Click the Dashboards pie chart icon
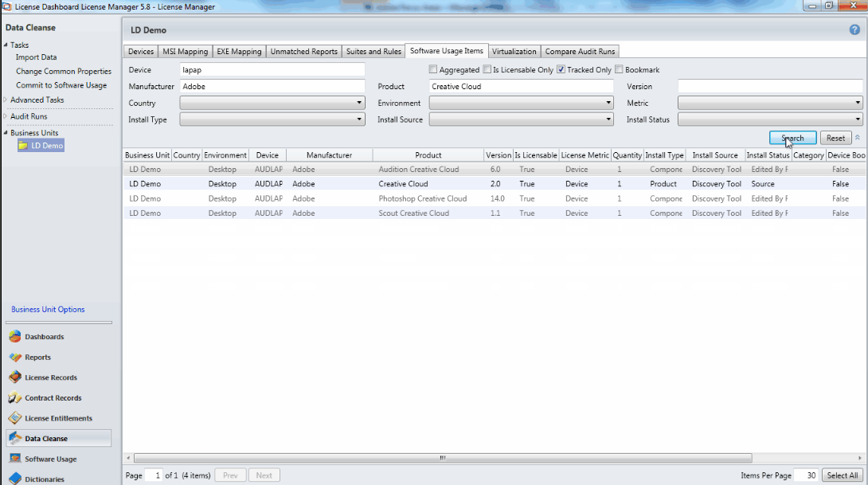The height and width of the screenshot is (485, 868). pyautogui.click(x=14, y=337)
